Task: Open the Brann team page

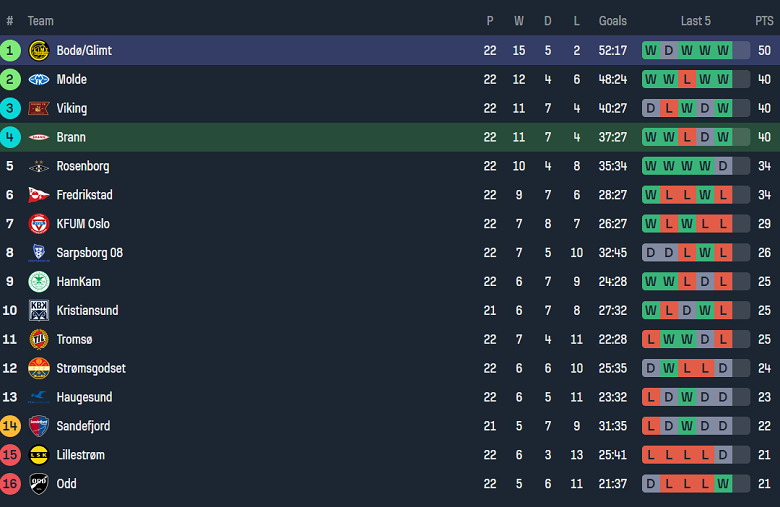Action: (x=71, y=137)
